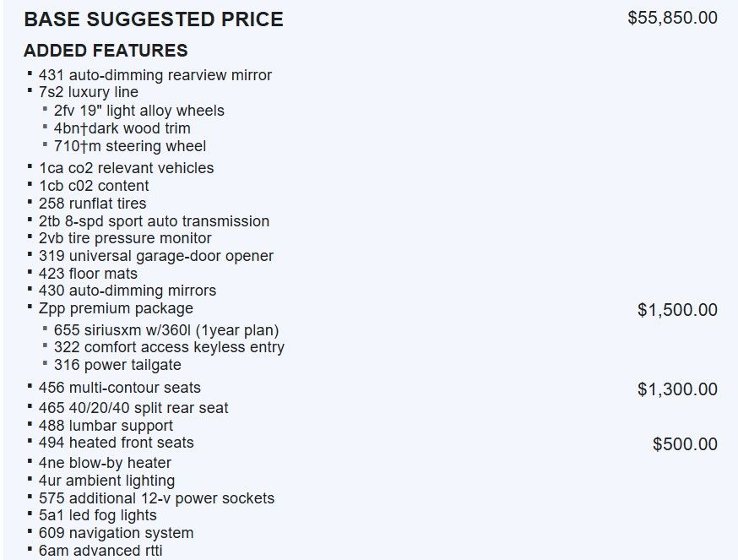Image resolution: width=738 pixels, height=560 pixels.
Task: Click the 5a1 led fog lights item
Action: (x=98, y=515)
